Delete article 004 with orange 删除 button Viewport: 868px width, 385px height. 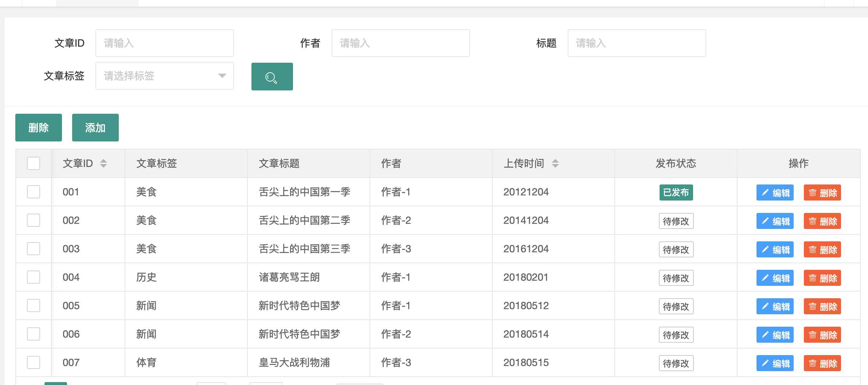[822, 278]
